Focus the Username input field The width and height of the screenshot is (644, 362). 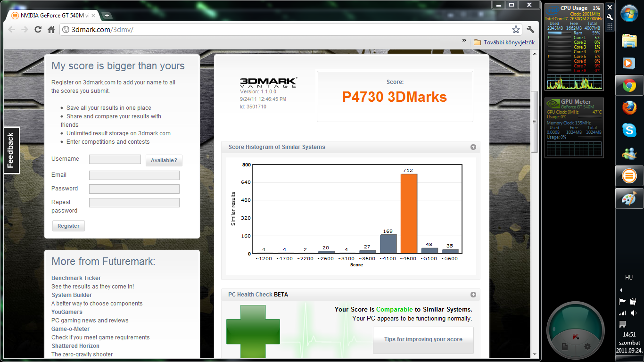(115, 159)
